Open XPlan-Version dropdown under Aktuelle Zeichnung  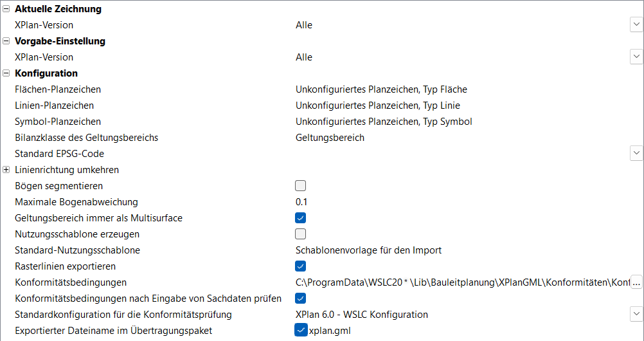[x=636, y=25]
